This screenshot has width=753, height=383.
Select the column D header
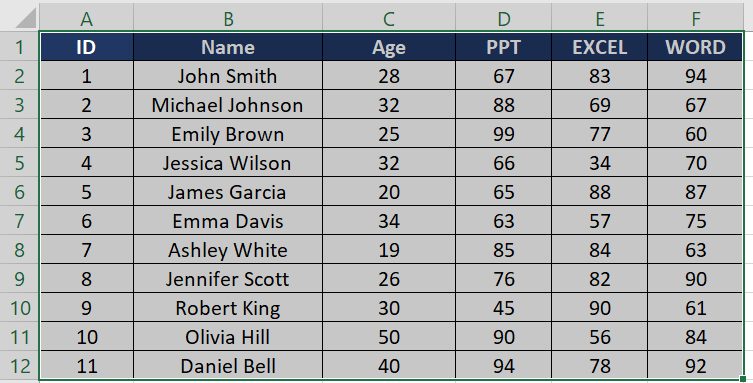coord(504,19)
